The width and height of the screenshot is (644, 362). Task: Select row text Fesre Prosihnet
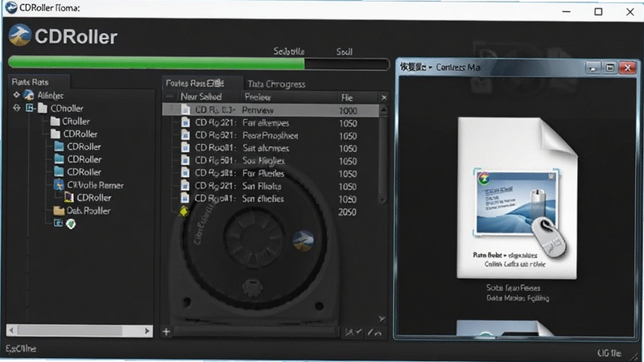pyautogui.click(x=270, y=135)
